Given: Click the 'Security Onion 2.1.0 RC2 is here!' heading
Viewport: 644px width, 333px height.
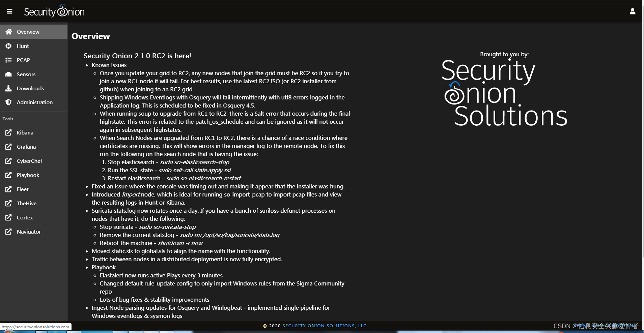Looking at the screenshot, I should pyautogui.click(x=137, y=56).
